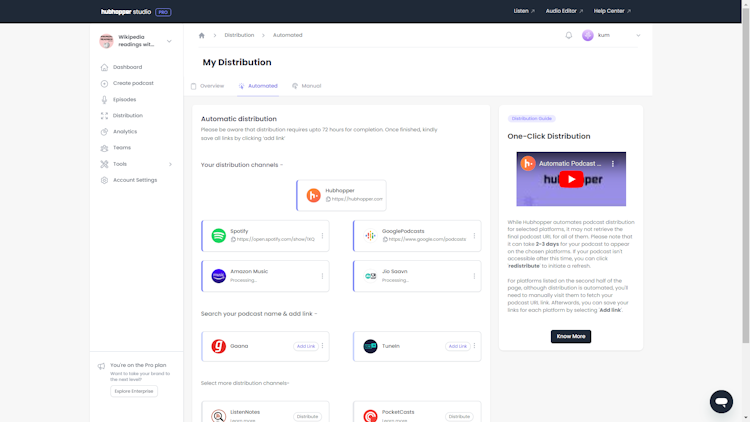Screen dimensions: 750x422
Task: Switch to Overview tab
Action: [208, 86]
